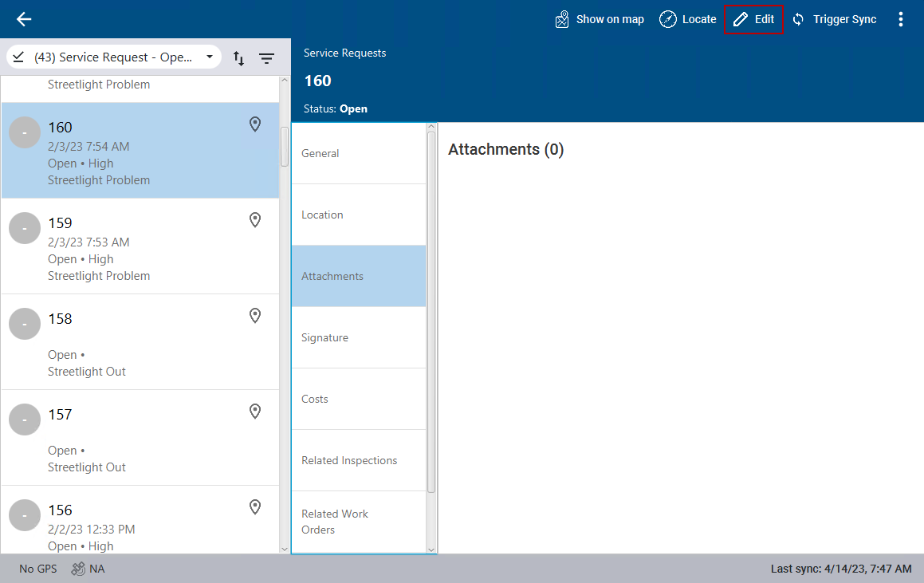The height and width of the screenshot is (583, 924).
Task: Click the satellite NA status icon
Action: pos(78,569)
